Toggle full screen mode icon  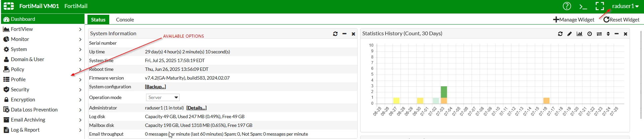click(x=599, y=6)
